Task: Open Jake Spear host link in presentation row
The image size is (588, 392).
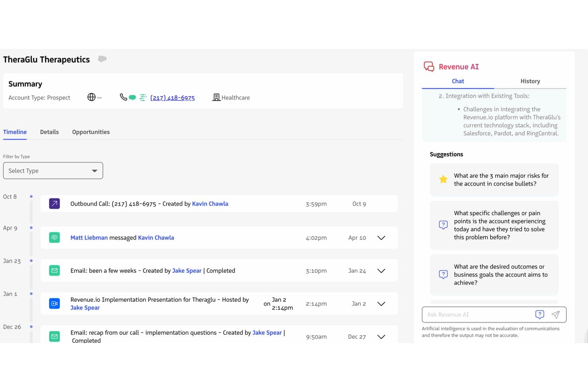Action: coord(85,308)
